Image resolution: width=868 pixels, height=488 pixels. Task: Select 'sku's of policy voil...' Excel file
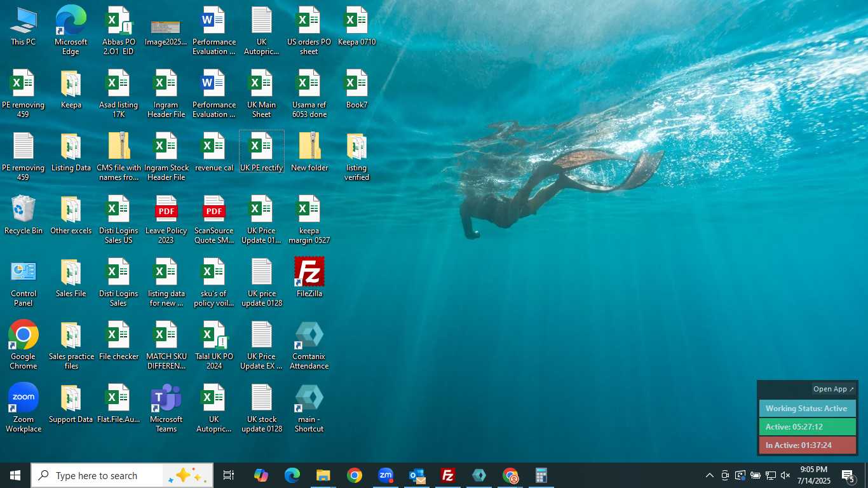[214, 283]
